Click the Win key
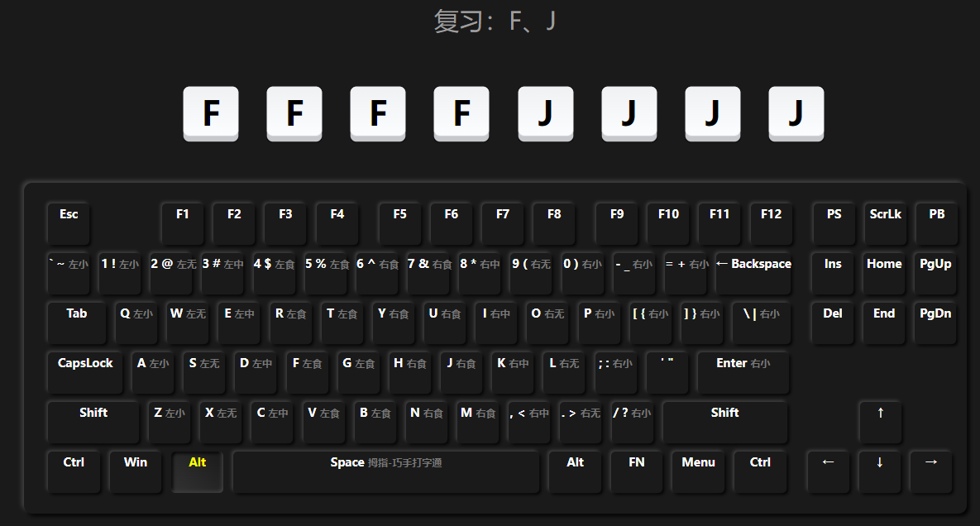This screenshot has height=526, width=980. [136, 471]
